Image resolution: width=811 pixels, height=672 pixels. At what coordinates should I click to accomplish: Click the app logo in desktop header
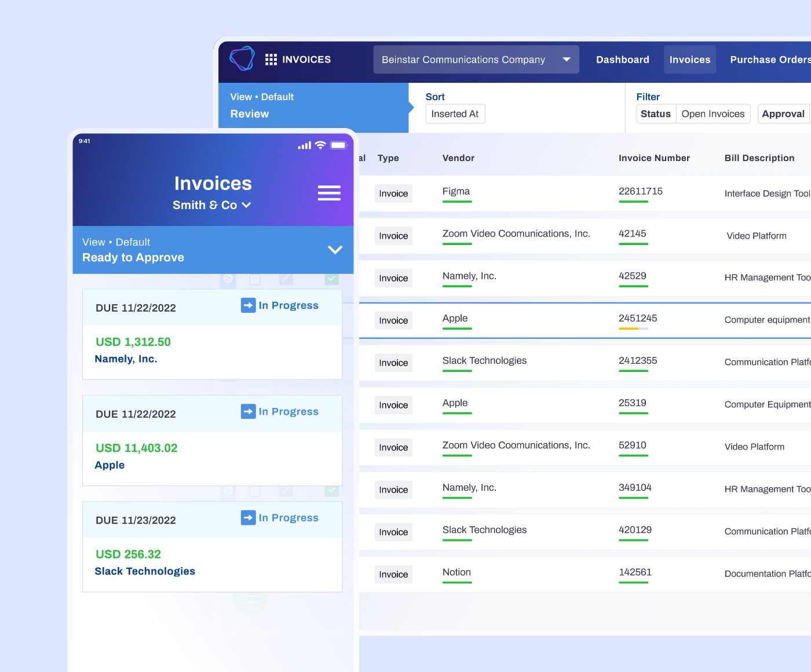[x=242, y=59]
